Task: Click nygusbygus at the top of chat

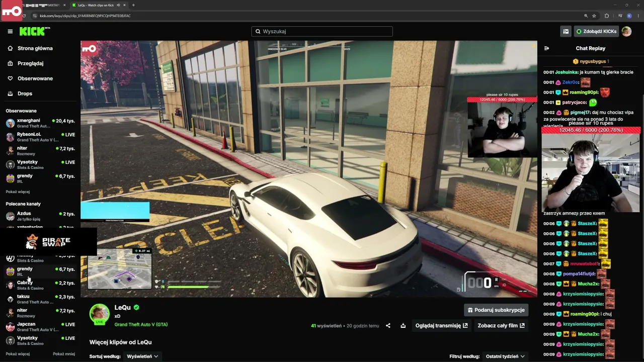Action: coord(593,61)
